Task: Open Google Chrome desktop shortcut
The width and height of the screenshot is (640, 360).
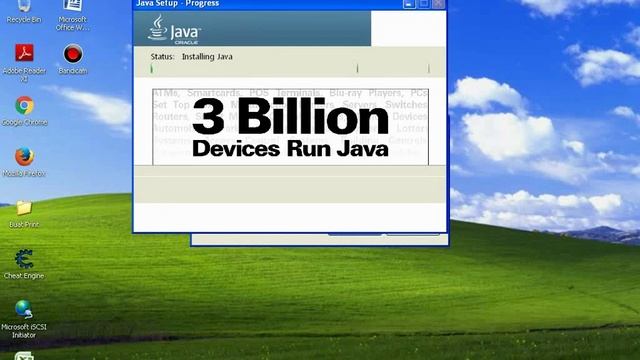Action: click(x=24, y=111)
